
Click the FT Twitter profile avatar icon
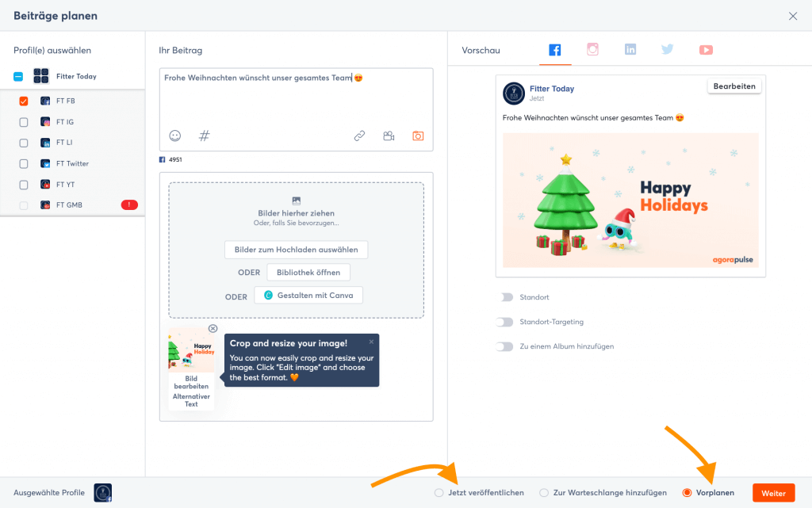tap(45, 163)
